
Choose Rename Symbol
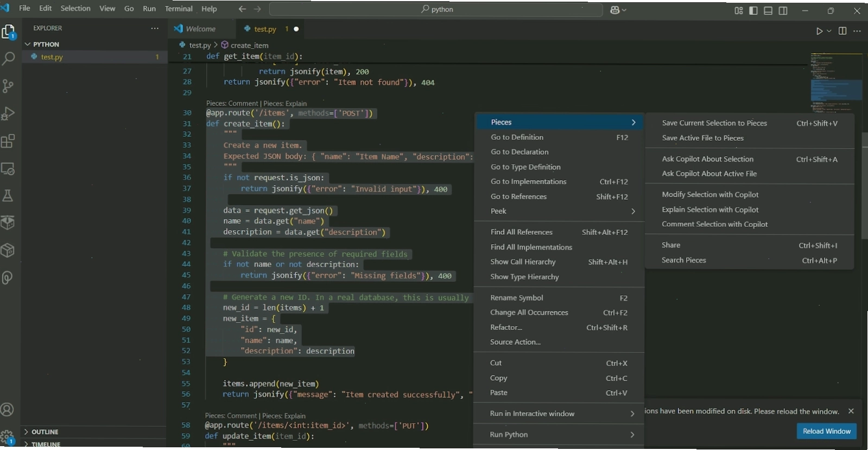click(559, 298)
